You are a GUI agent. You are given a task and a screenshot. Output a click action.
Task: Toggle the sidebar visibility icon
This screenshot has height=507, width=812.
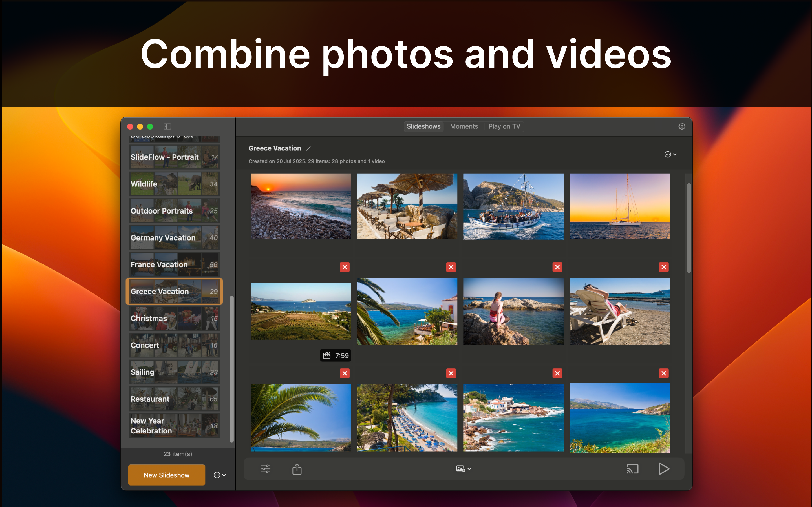(167, 126)
